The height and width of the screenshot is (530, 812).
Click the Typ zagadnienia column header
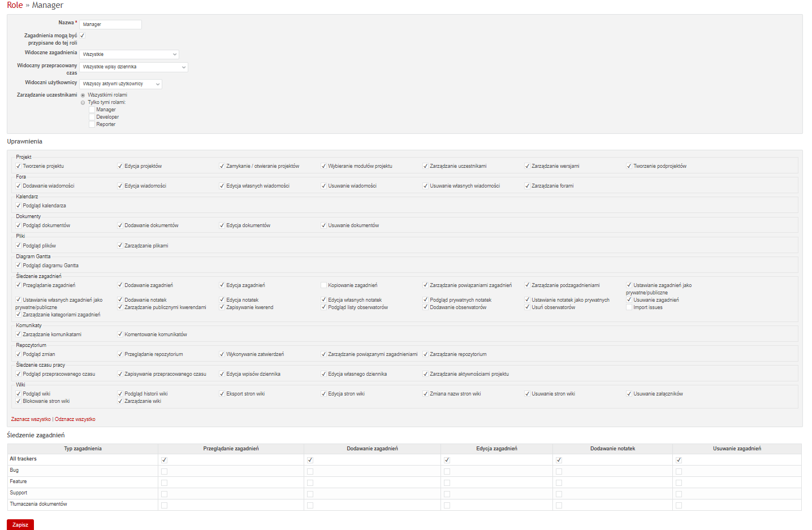[83, 449]
